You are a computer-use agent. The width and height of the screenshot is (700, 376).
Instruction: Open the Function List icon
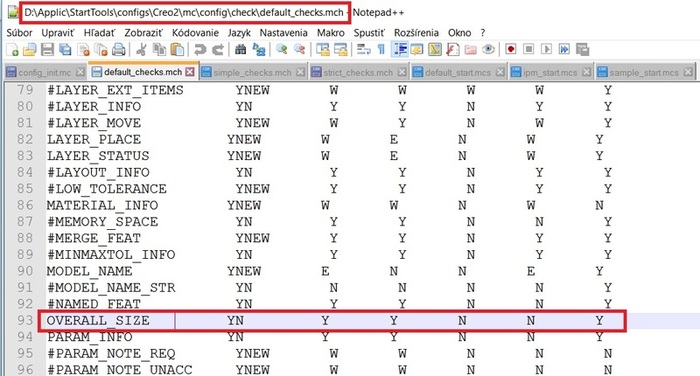453,50
